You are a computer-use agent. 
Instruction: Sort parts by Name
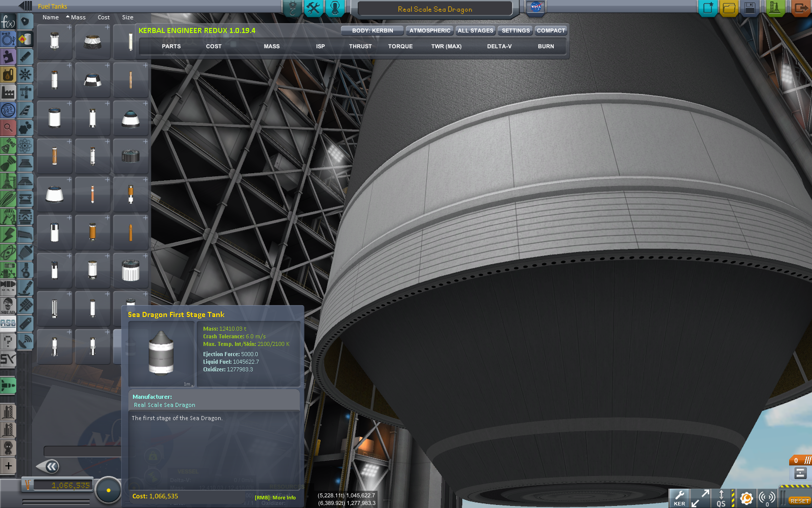51,17
